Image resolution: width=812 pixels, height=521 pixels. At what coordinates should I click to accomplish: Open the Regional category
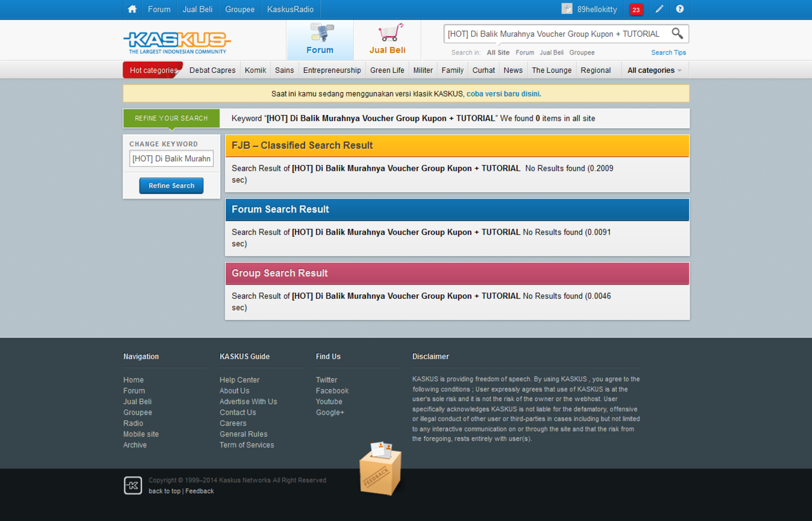click(596, 70)
